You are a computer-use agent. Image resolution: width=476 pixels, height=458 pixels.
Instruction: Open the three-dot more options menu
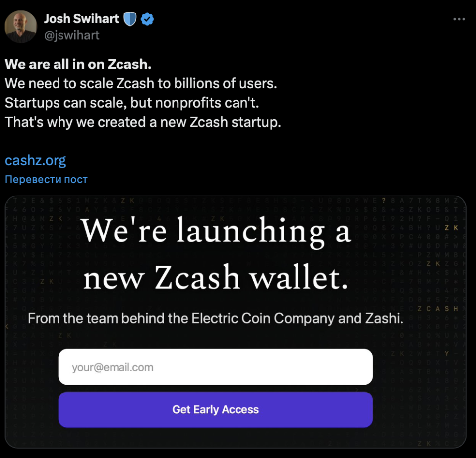(459, 19)
